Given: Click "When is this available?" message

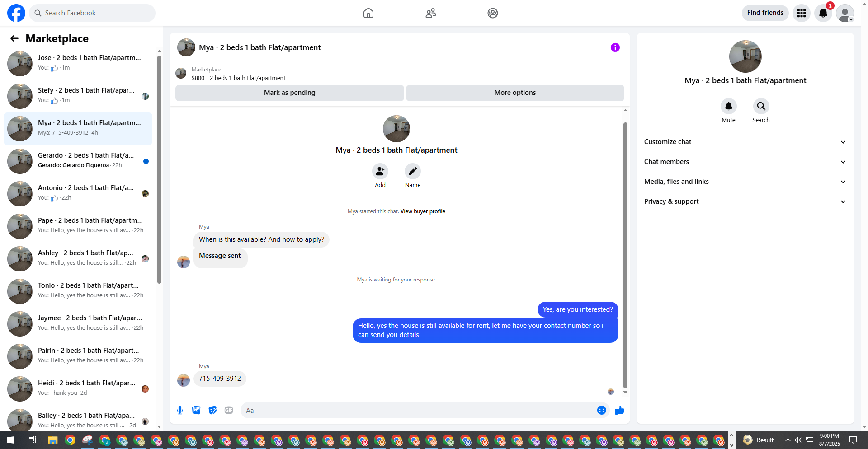Looking at the screenshot, I should click(261, 239).
